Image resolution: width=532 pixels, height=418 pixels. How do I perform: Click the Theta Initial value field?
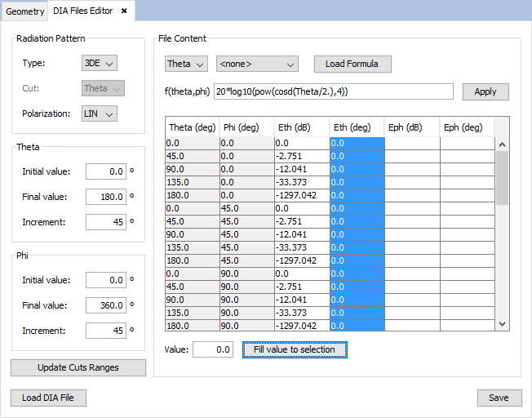tap(105, 171)
